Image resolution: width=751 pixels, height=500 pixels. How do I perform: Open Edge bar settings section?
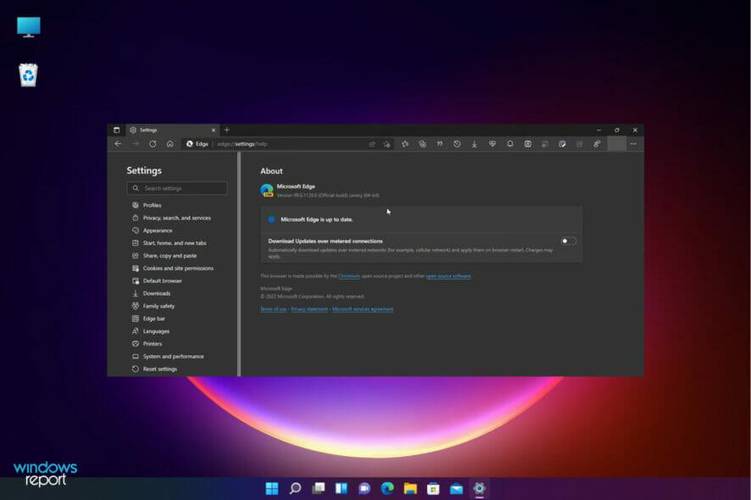coord(154,318)
